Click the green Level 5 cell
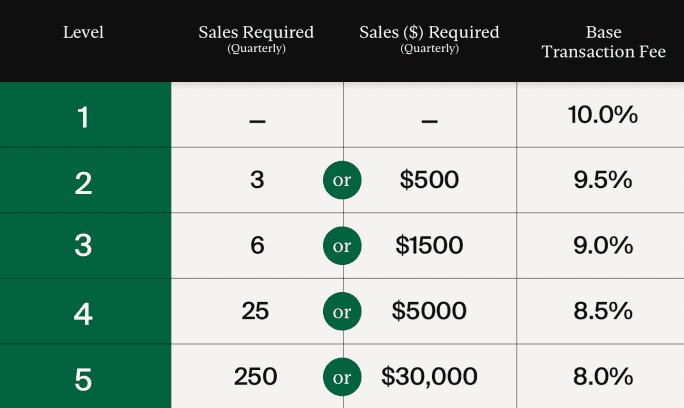Viewport: 684px width, 408px height. [x=84, y=377]
